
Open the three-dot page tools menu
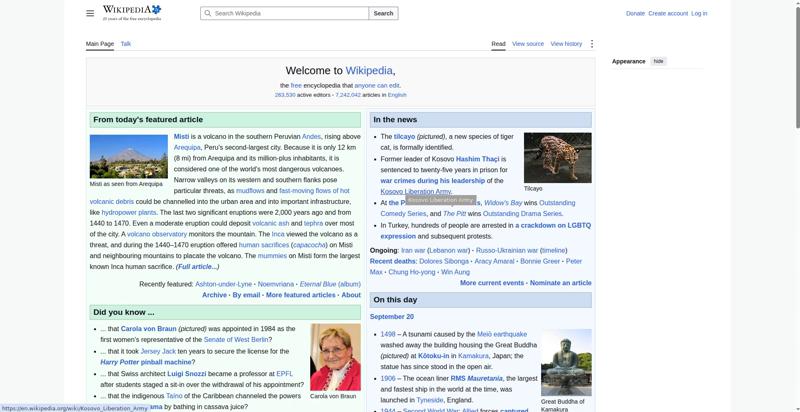coord(591,44)
